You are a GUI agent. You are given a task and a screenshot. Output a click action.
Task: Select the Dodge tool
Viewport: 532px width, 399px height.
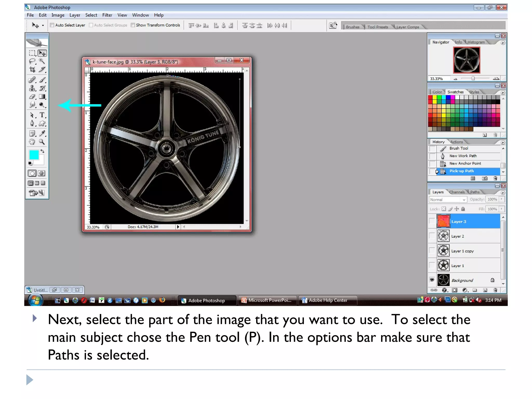click(42, 105)
